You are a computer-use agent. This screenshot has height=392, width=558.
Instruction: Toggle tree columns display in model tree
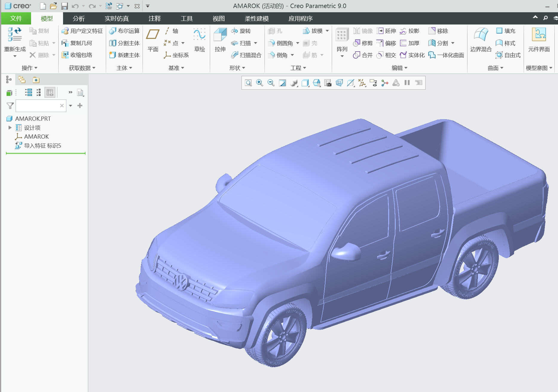(x=50, y=93)
